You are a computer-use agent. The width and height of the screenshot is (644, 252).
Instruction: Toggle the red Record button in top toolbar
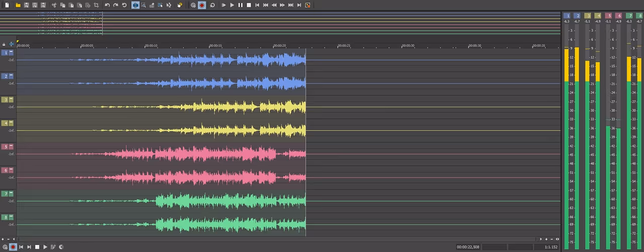202,5
